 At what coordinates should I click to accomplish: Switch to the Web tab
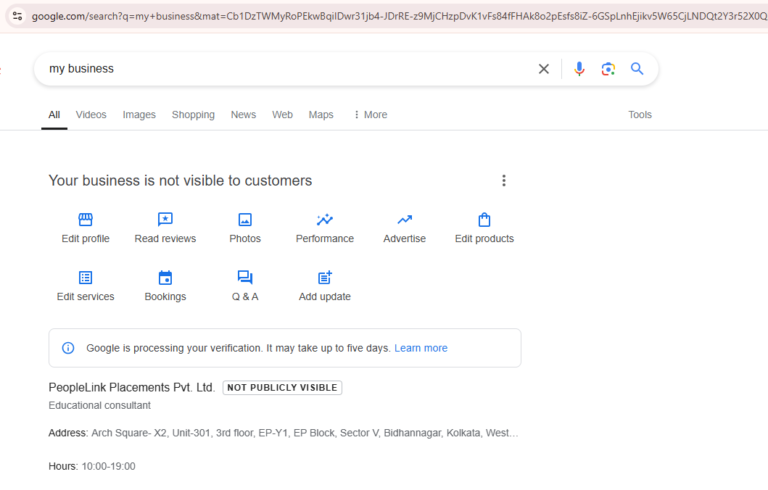tap(282, 115)
